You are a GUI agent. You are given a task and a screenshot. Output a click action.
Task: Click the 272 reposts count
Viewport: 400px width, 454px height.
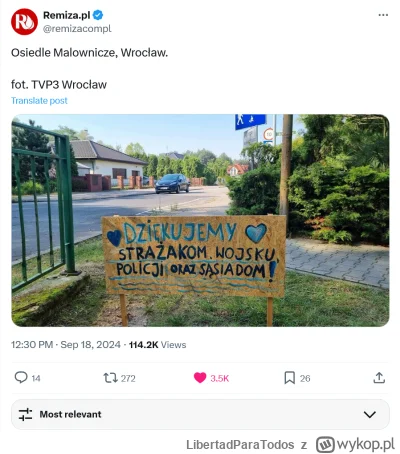click(128, 378)
